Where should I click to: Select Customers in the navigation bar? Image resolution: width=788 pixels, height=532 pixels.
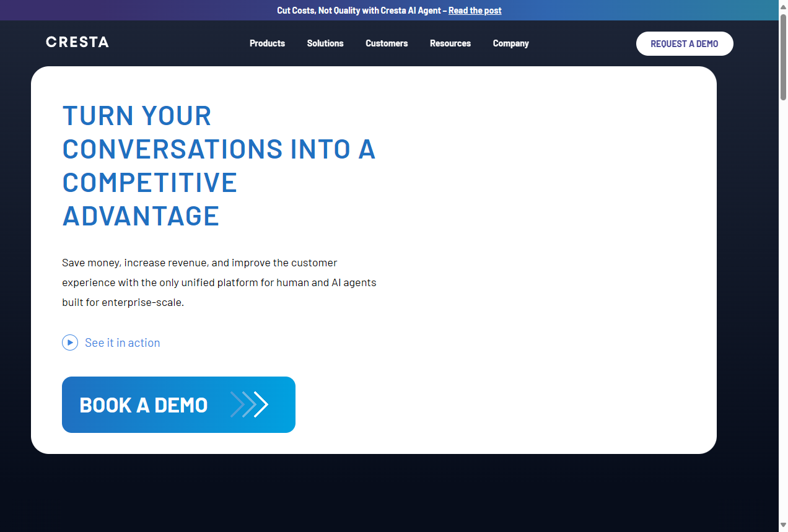387,43
